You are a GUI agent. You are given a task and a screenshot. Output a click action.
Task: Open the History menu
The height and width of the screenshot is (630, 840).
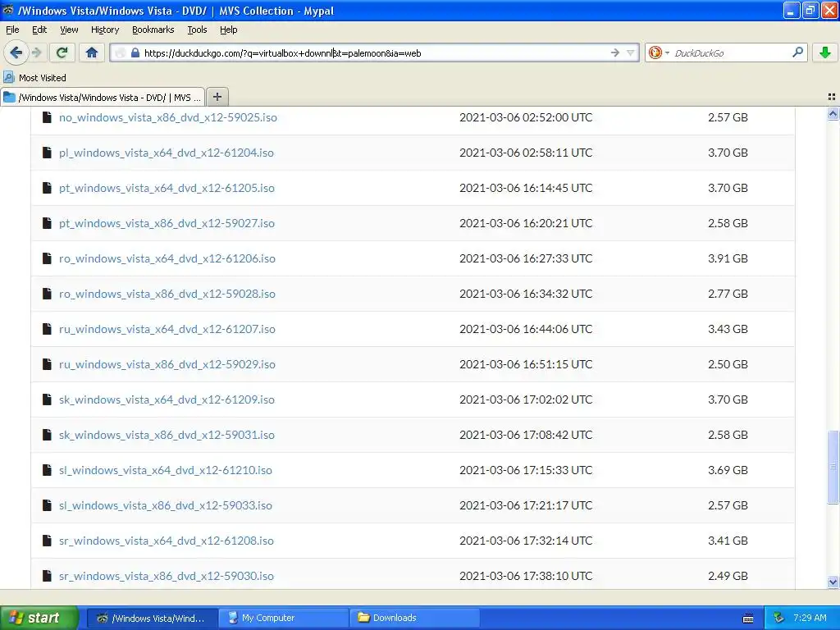pos(104,30)
